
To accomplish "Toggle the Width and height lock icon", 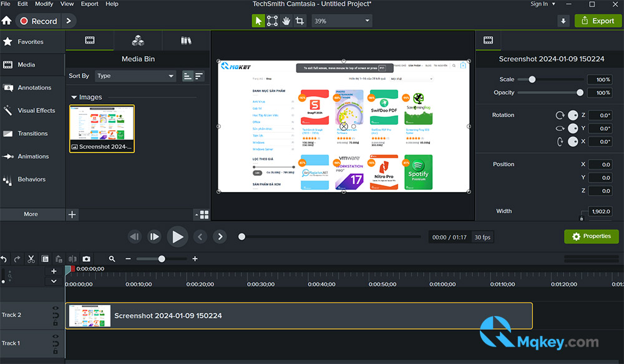I will click(582, 219).
